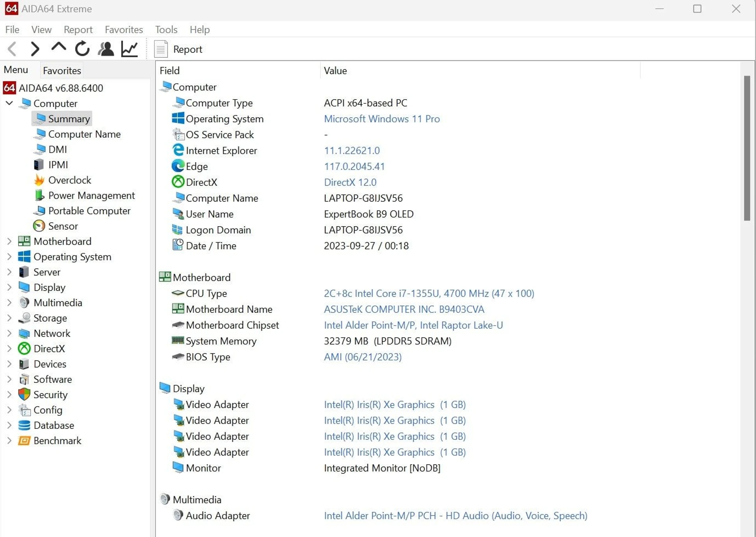Expand the Display tree node
The image size is (756, 537).
(x=9, y=287)
